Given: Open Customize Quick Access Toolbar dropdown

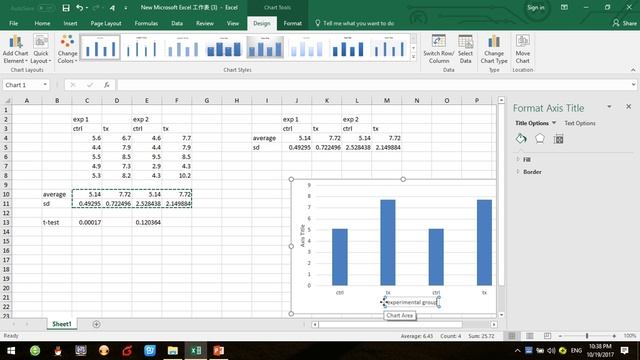Looking at the screenshot, I should pyautogui.click(x=125, y=8).
